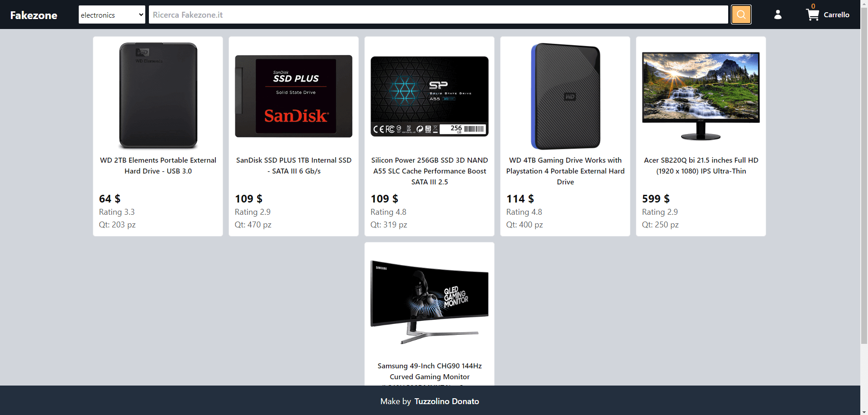Open the user account profile icon
Screen dimensions: 868x415
coord(777,14)
